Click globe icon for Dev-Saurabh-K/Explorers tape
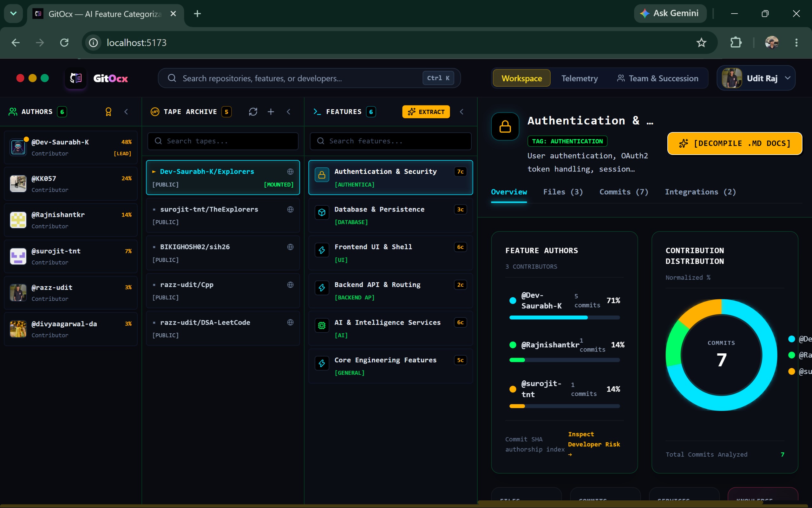 point(290,172)
